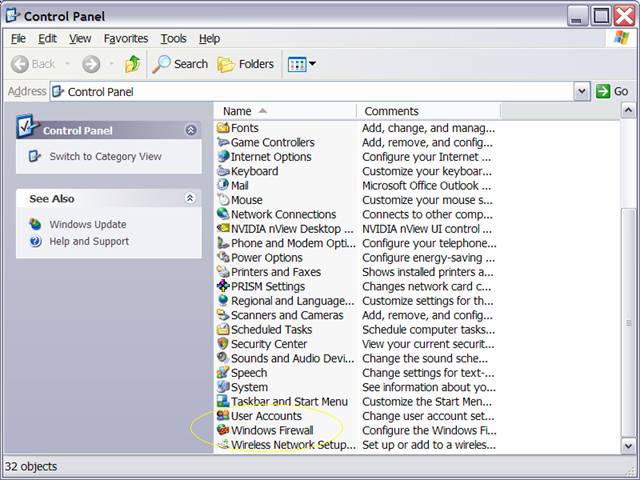Open the Back button history dropdown arrow
This screenshot has height=480, width=640.
(x=68, y=64)
